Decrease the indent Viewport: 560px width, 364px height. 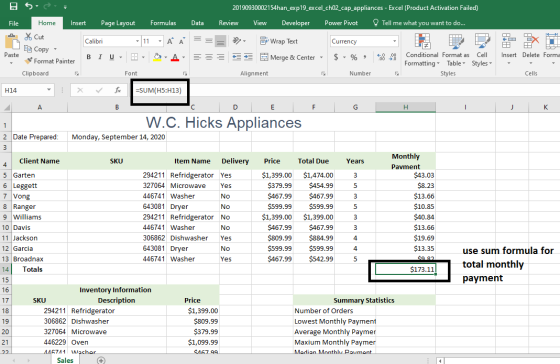236,57
